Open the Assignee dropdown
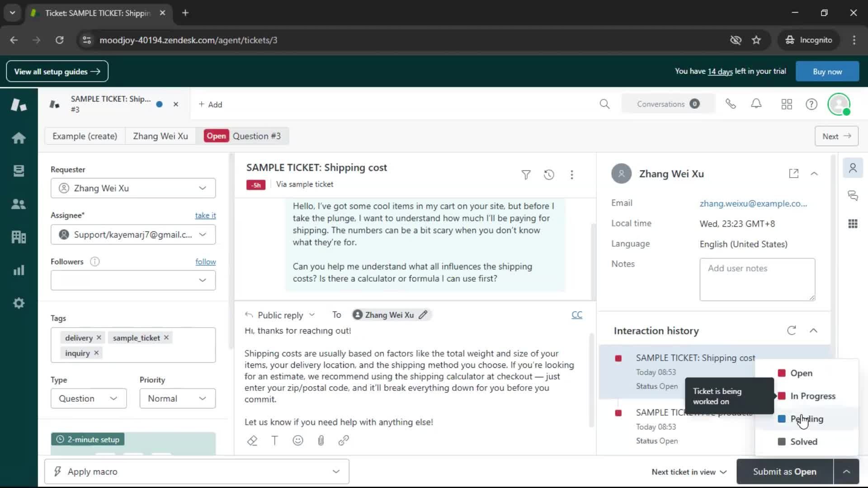Viewport: 868px width, 488px height. 133,235
